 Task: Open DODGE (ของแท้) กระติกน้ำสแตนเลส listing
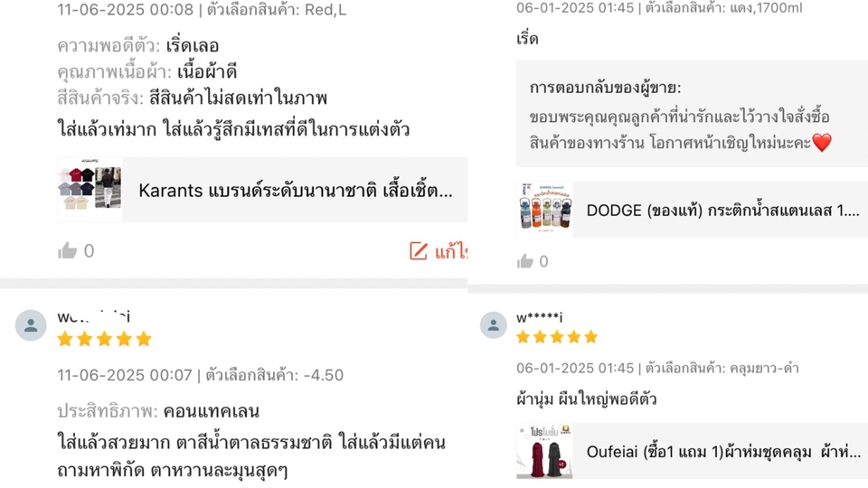[723, 211]
